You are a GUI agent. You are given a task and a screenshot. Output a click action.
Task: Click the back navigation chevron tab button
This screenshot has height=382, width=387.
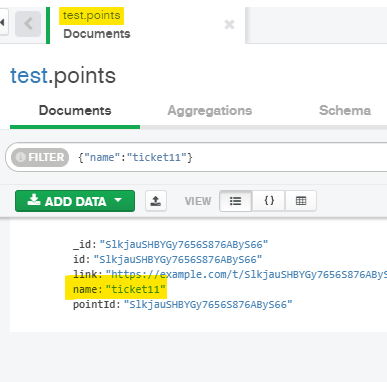(28, 24)
